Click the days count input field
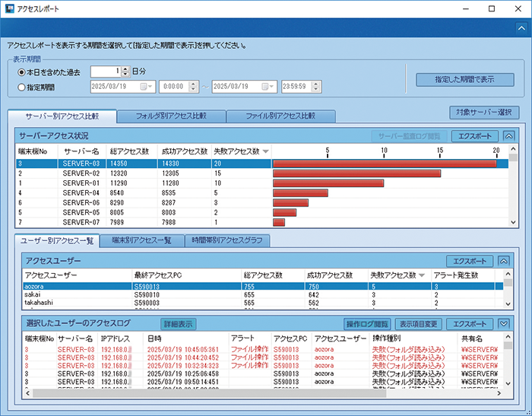 [x=106, y=71]
